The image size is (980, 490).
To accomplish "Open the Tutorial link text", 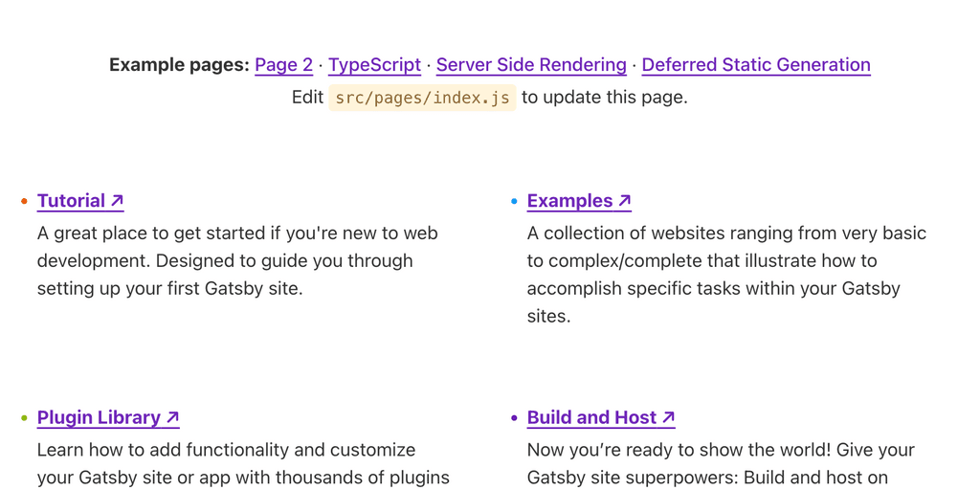I will [x=71, y=201].
